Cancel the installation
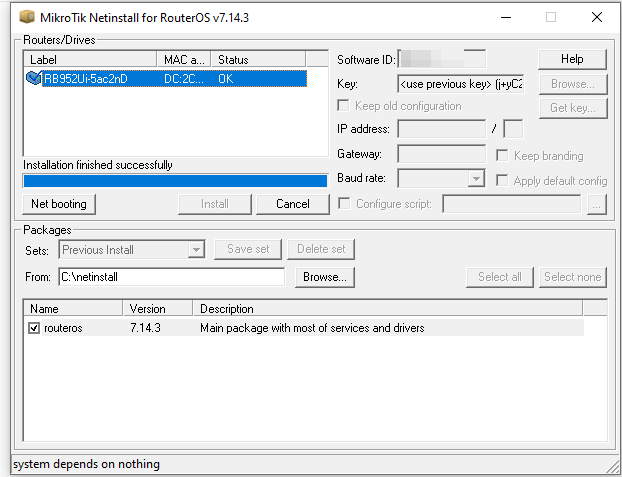 (x=293, y=204)
